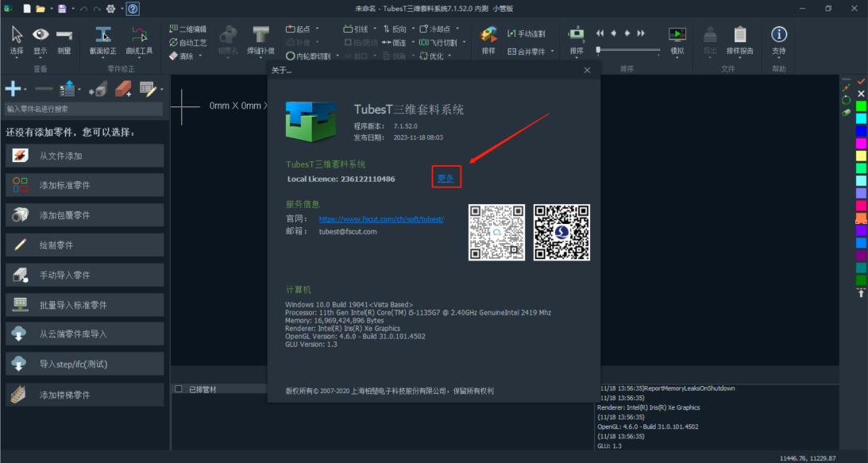This screenshot has width=868, height=463.
Task: Click the 添加标准零件 button
Action: pos(85,185)
